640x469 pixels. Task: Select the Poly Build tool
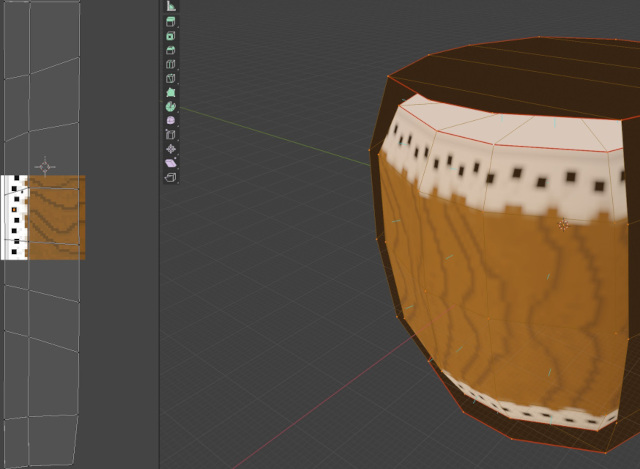point(171,93)
